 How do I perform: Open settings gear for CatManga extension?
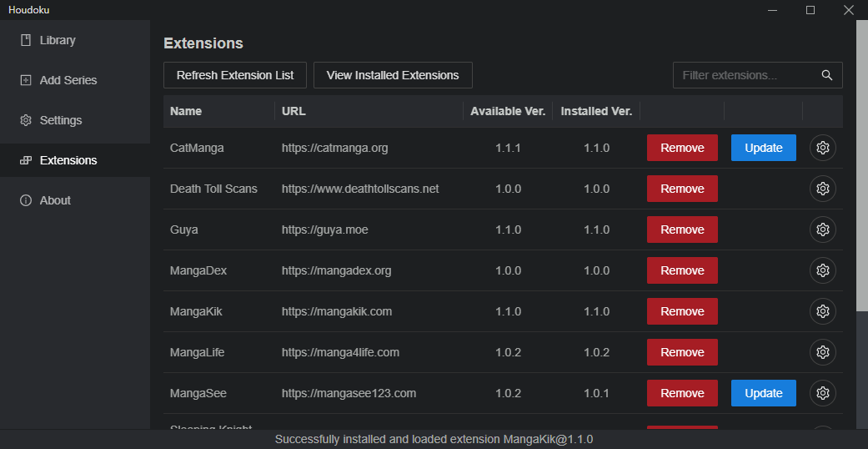click(x=823, y=148)
